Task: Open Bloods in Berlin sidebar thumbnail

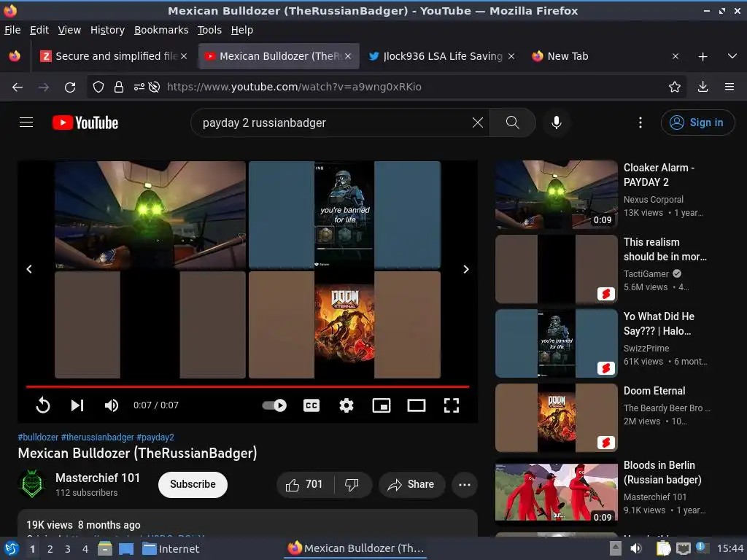Action: pyautogui.click(x=557, y=492)
